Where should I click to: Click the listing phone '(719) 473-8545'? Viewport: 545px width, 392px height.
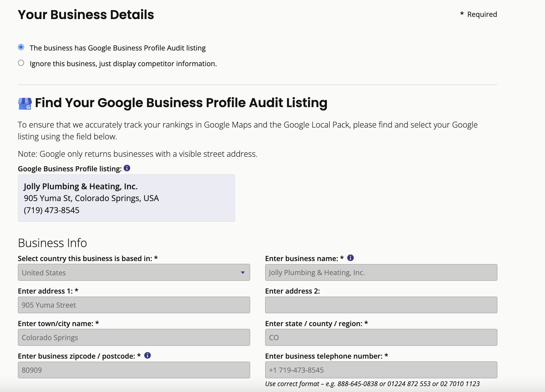tap(52, 210)
